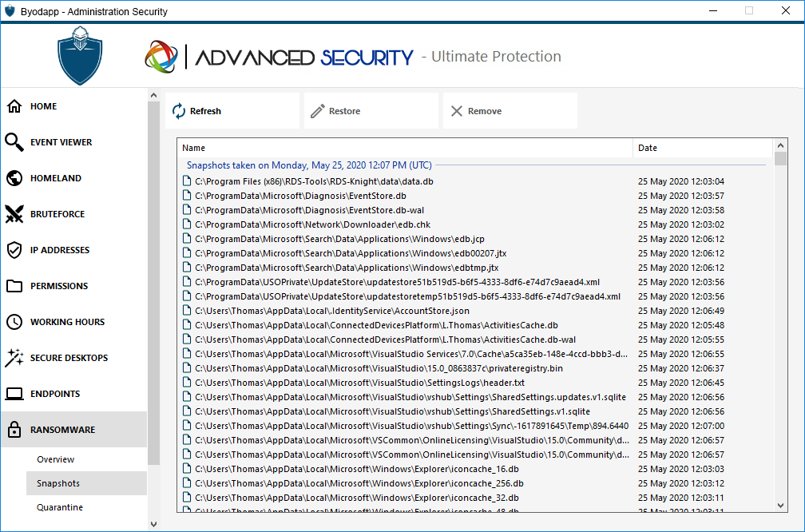Click file icon next to data.db

[x=187, y=181]
